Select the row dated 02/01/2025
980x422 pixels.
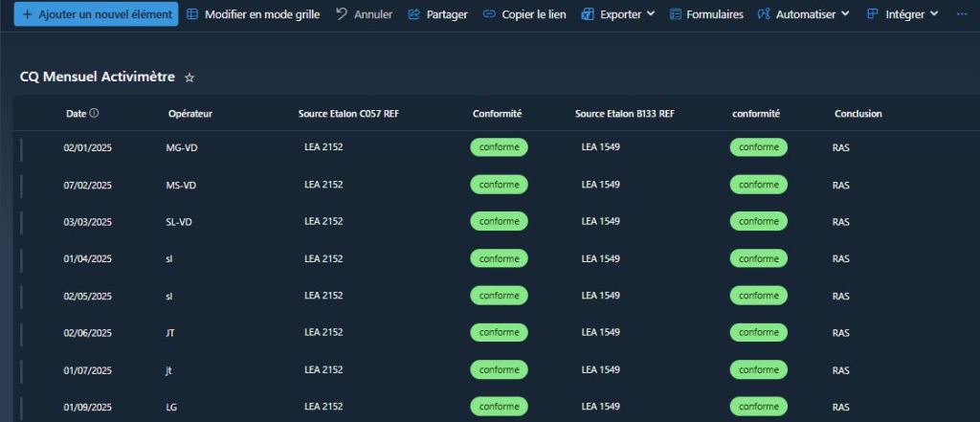coord(88,148)
